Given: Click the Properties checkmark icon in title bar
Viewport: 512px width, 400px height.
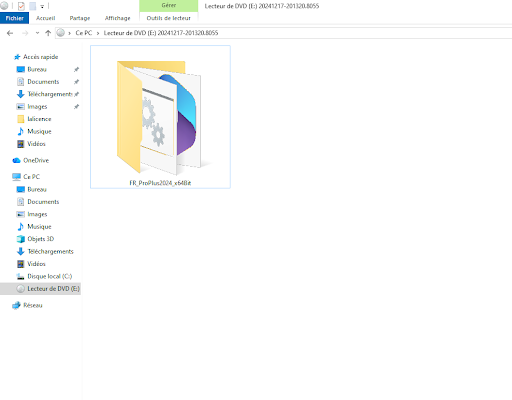Looking at the screenshot, I should (21, 6).
